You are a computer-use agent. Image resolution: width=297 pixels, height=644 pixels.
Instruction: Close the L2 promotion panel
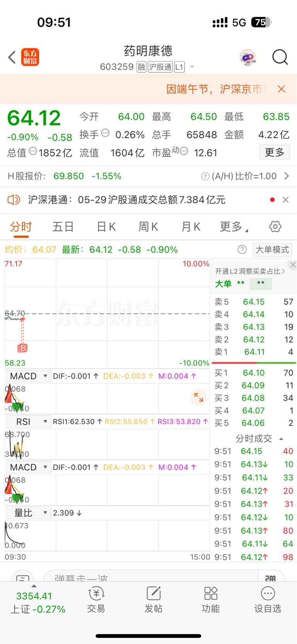click(x=293, y=265)
